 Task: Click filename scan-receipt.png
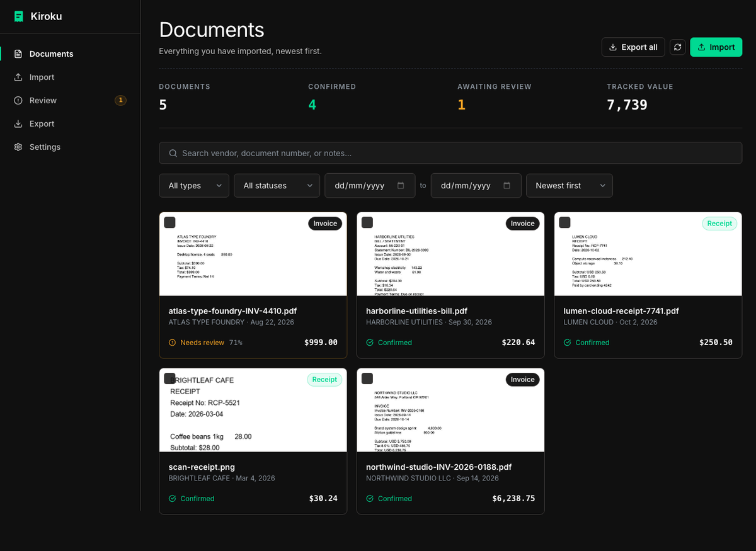click(x=202, y=467)
